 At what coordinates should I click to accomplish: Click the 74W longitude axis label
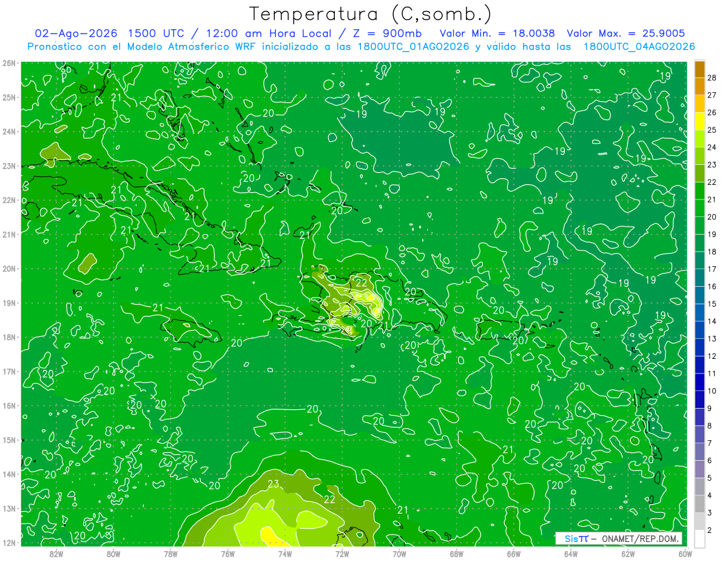point(285,553)
